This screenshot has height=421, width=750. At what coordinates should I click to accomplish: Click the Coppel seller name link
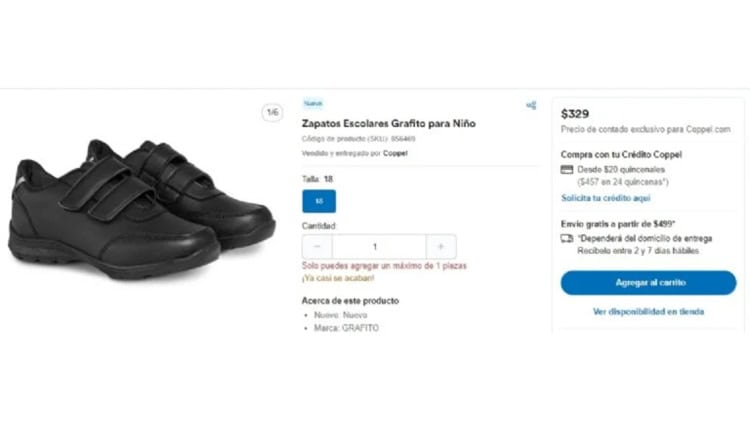point(395,153)
